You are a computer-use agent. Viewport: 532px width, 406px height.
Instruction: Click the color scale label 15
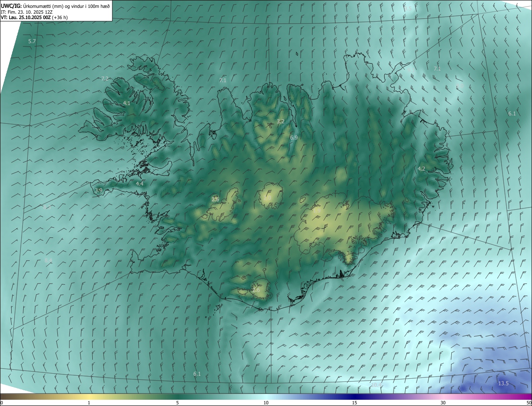click(x=355, y=403)
